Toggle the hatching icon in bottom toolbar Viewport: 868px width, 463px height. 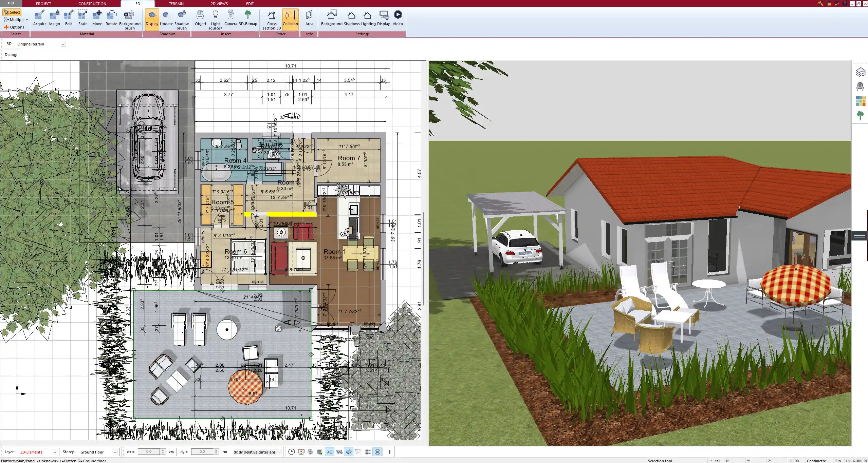(x=339, y=452)
